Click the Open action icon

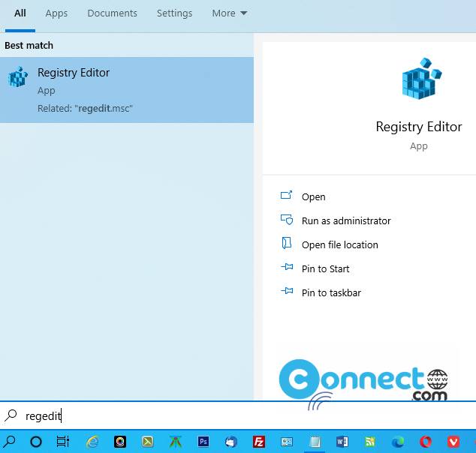click(286, 195)
